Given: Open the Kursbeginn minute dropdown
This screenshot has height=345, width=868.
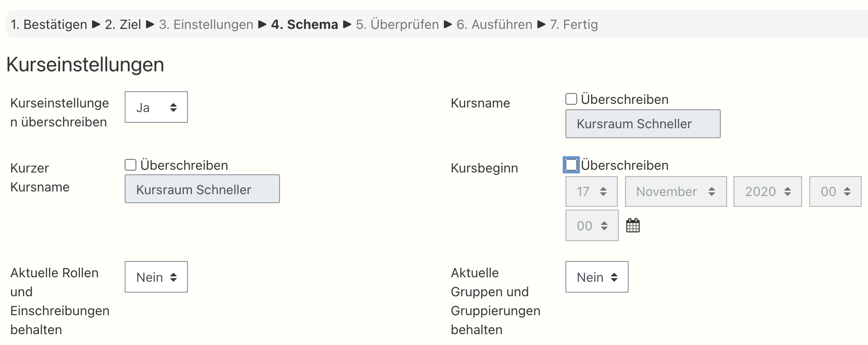Looking at the screenshot, I should (592, 226).
